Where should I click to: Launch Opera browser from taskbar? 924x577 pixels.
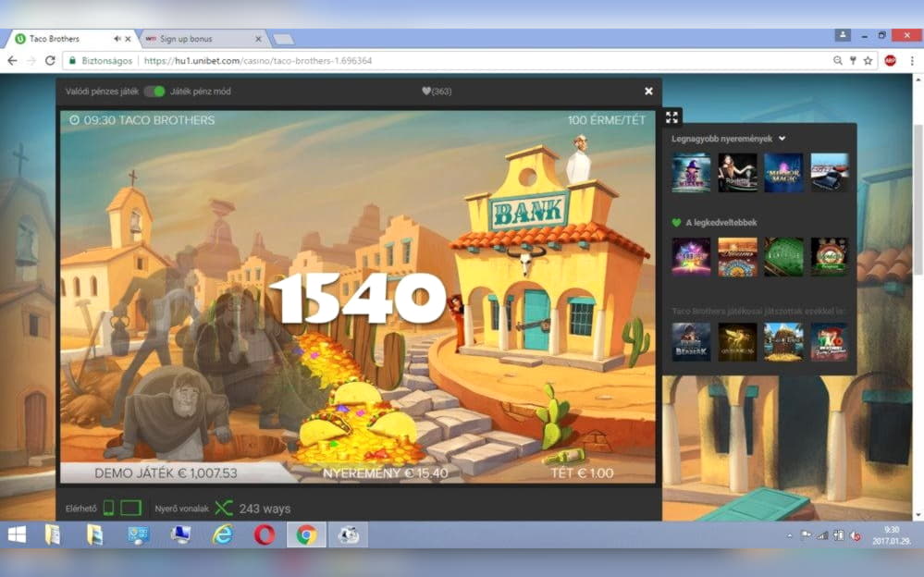pyautogui.click(x=265, y=535)
